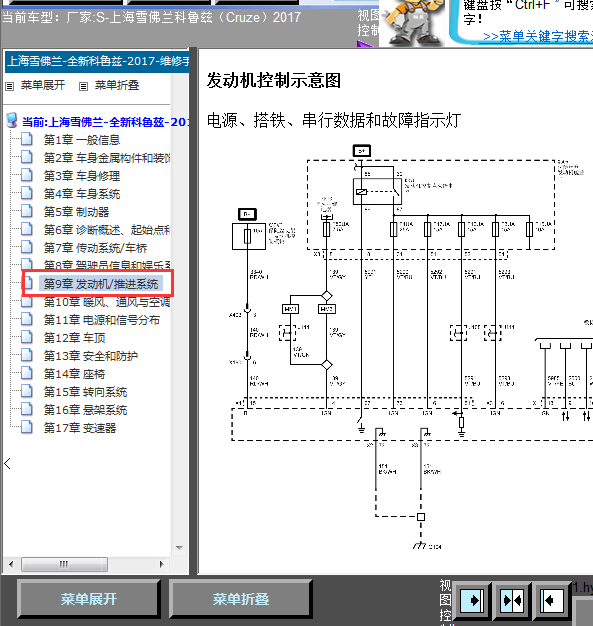The height and width of the screenshot is (626, 593).
Task: Click the right arrow of horizontal scrollbar
Action: (161, 565)
